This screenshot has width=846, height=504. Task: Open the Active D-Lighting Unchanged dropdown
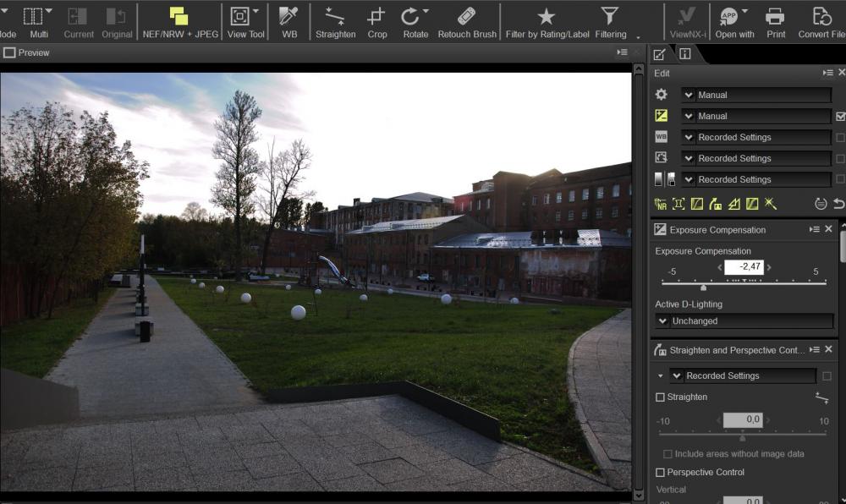click(744, 321)
